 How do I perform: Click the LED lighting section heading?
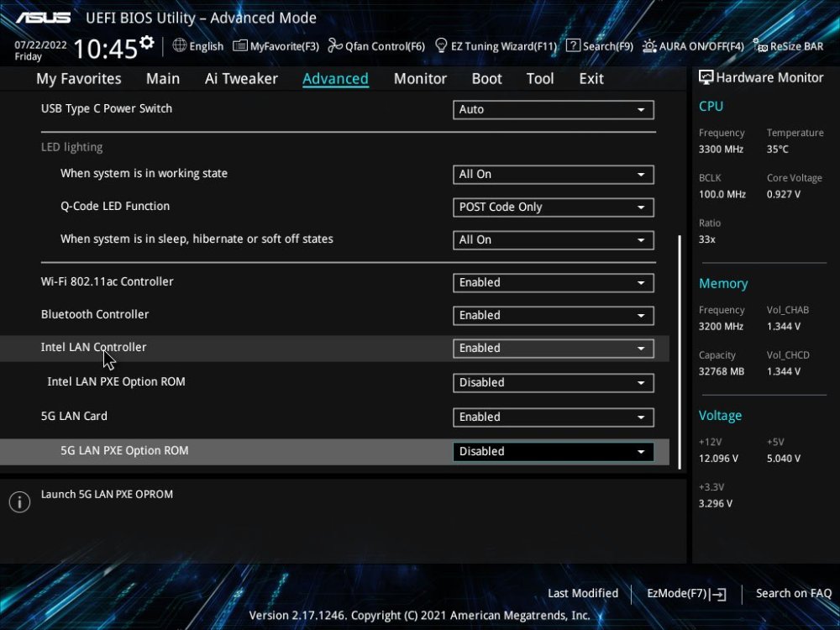coord(71,147)
